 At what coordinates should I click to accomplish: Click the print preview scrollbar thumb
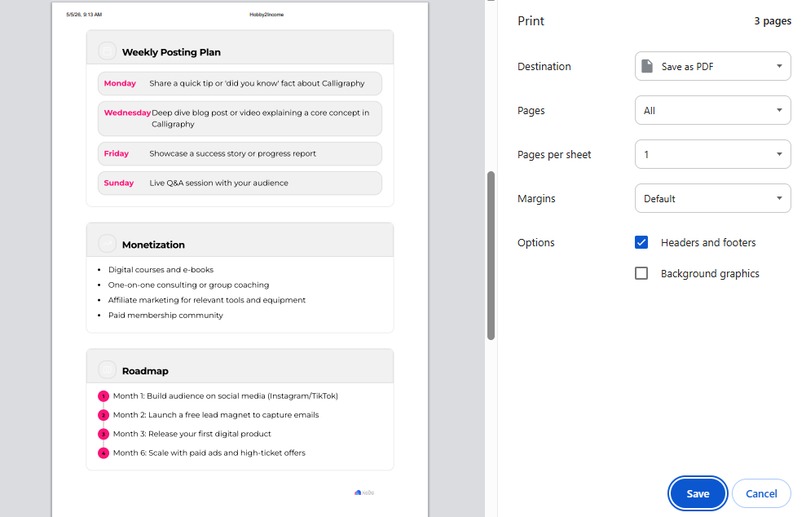(491, 255)
